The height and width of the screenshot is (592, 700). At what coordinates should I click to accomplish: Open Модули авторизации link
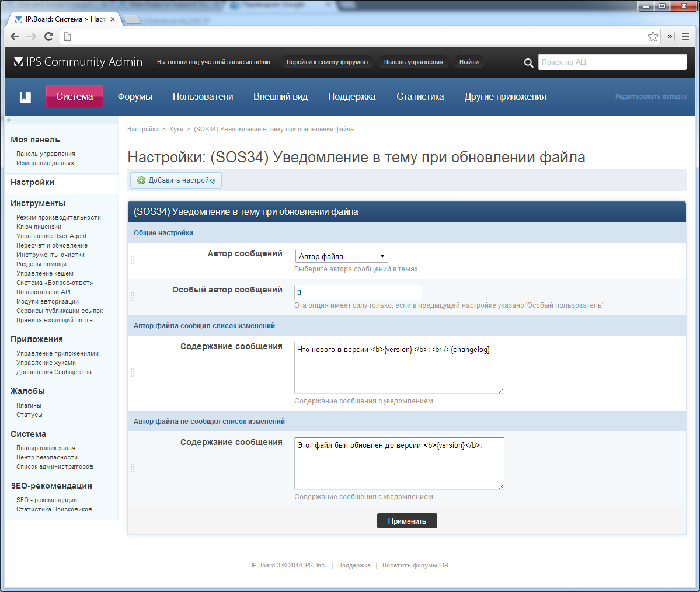pyautogui.click(x=47, y=302)
